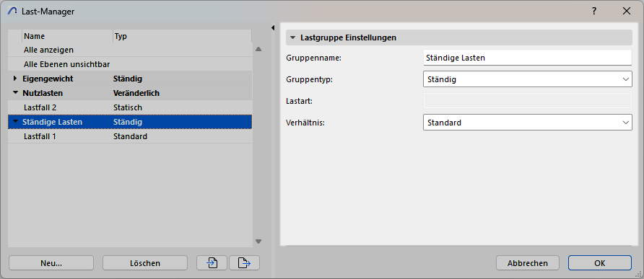This screenshot has width=644, height=279.
Task: Select Alle Ebenen unsichtbar row
Action: point(130,64)
